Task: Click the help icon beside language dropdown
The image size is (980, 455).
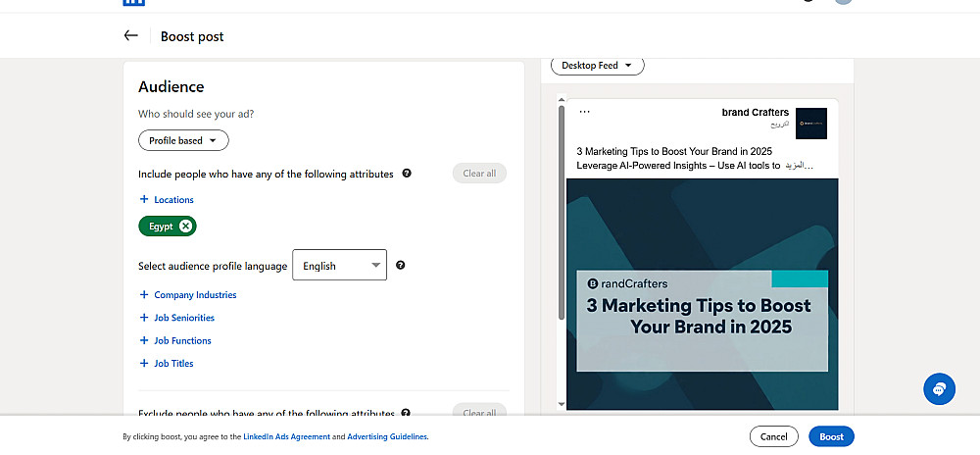Action: pos(401,265)
